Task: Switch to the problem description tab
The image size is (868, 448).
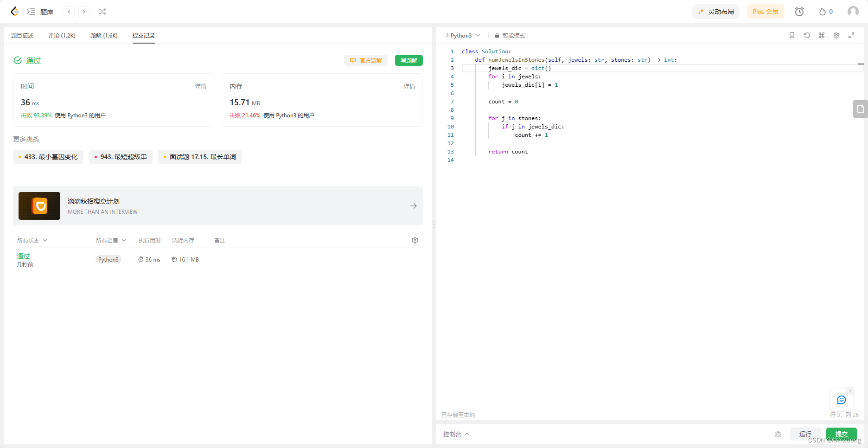Action: click(x=22, y=36)
